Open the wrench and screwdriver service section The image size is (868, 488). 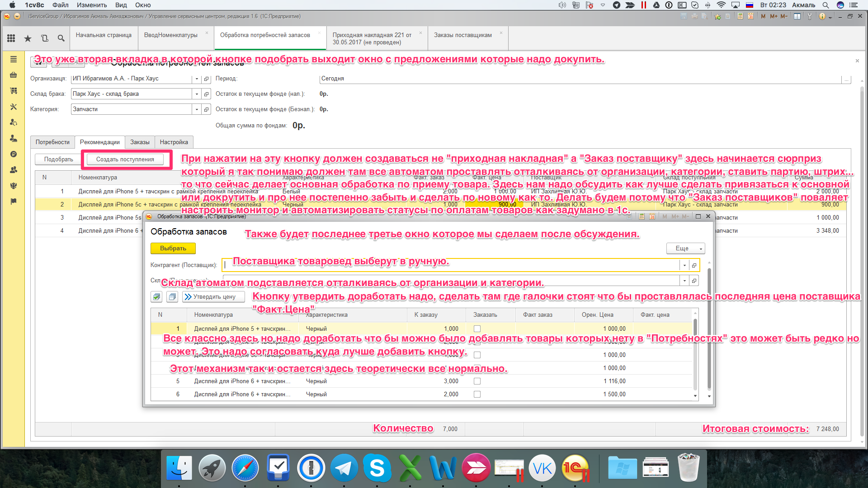coord(14,107)
